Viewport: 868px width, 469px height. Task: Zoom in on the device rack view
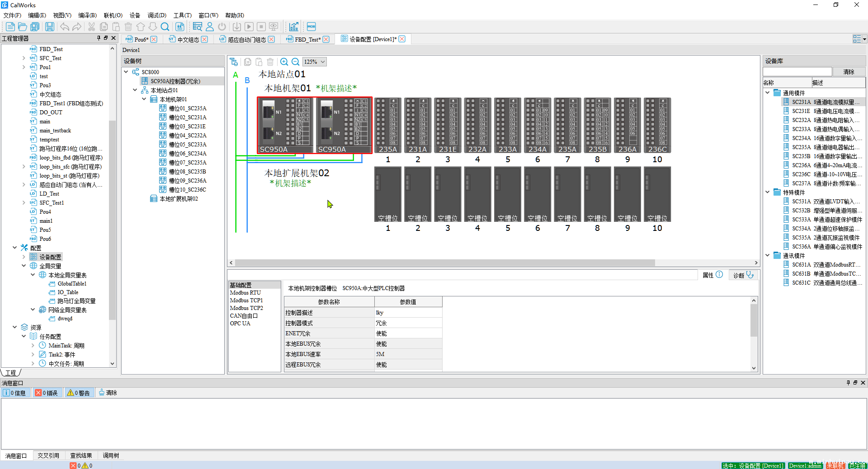click(284, 62)
